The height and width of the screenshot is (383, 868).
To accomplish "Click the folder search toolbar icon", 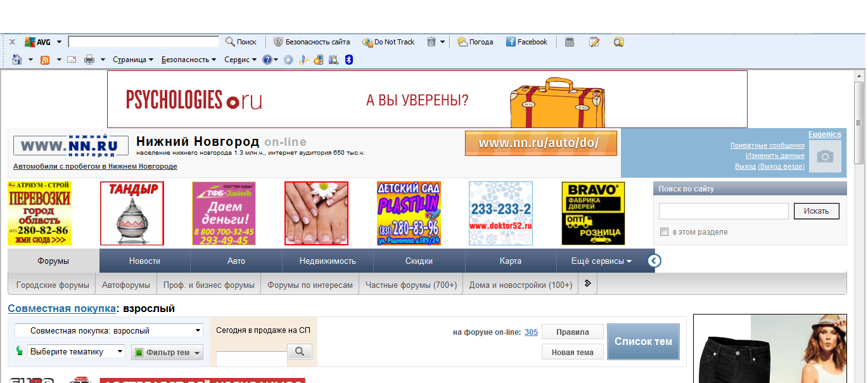I will click(619, 42).
